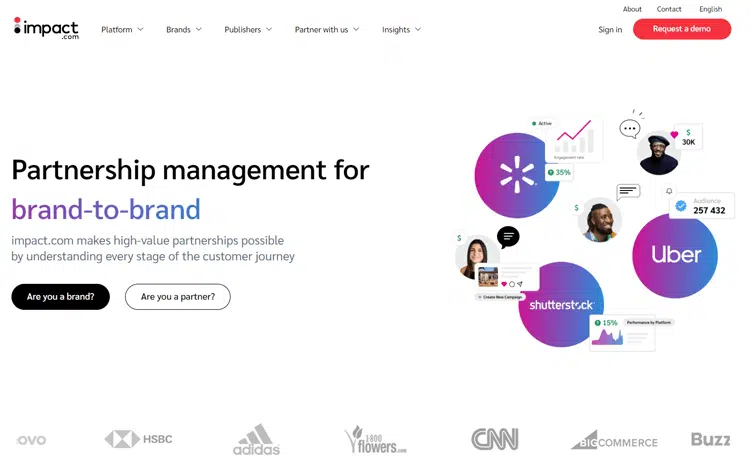Click the Shutterstock circle graphic

point(561,304)
